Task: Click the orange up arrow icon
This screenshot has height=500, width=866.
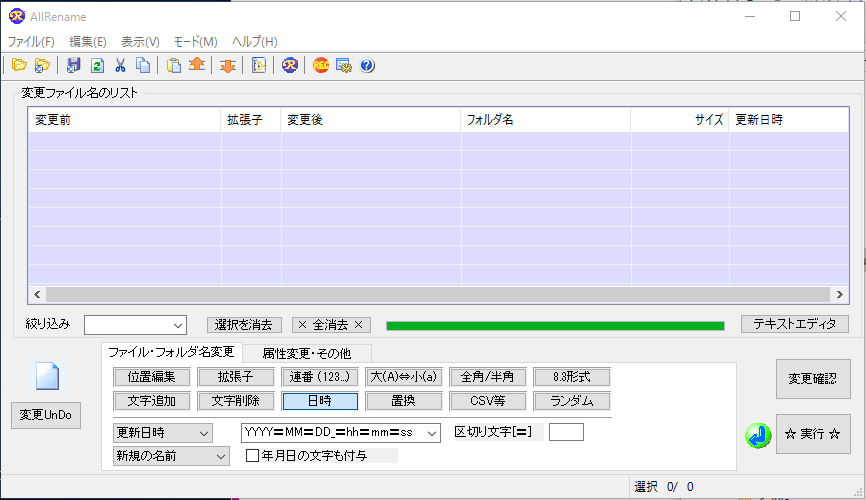Action: pos(197,65)
